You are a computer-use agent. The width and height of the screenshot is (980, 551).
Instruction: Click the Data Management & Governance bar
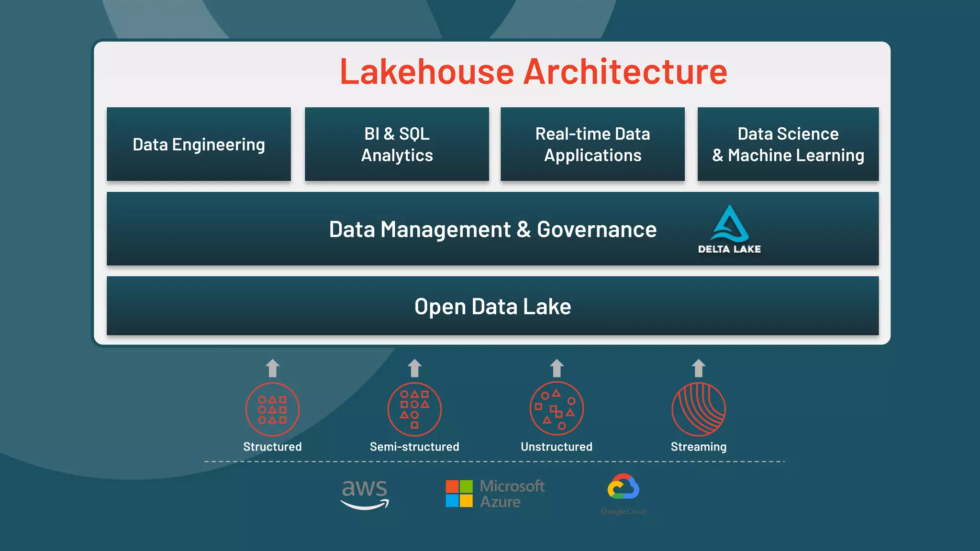click(493, 229)
